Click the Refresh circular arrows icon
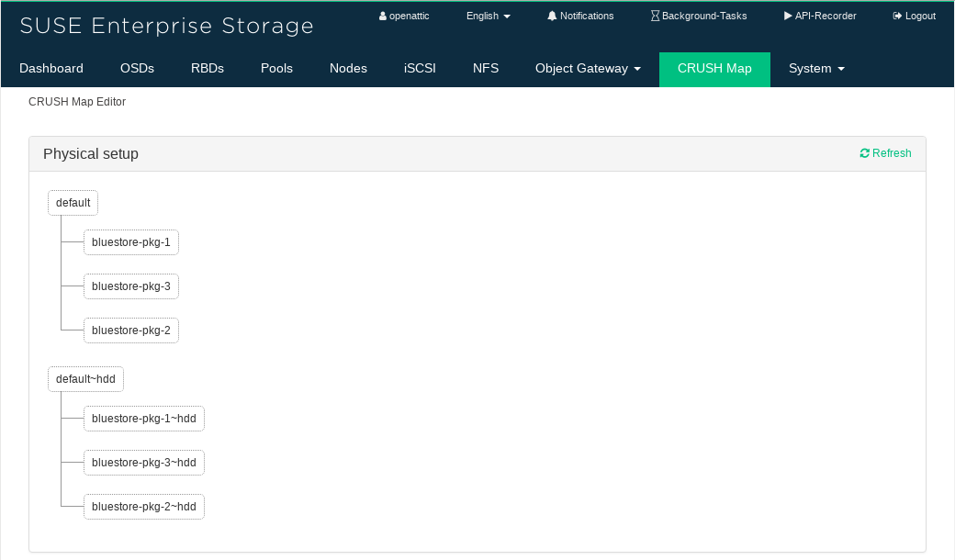 (864, 153)
